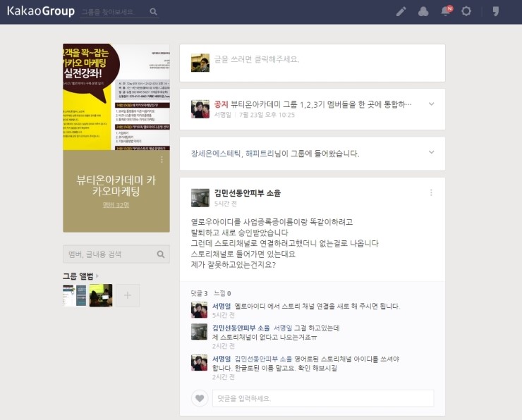Click the 글을 쓰려면 클릭해주세요 post box
522x420 pixels.
click(x=312, y=63)
